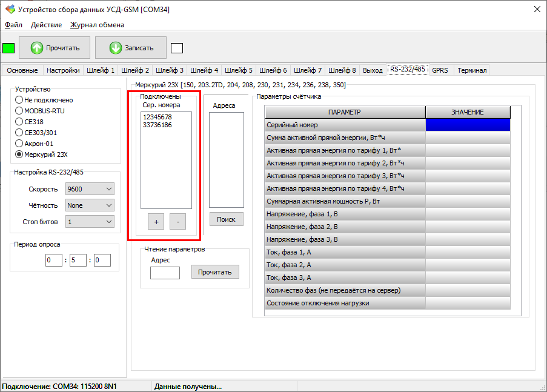Image resolution: width=547 pixels, height=392 pixels.
Task: Click the minutes field showing 5
Action: tap(78, 260)
